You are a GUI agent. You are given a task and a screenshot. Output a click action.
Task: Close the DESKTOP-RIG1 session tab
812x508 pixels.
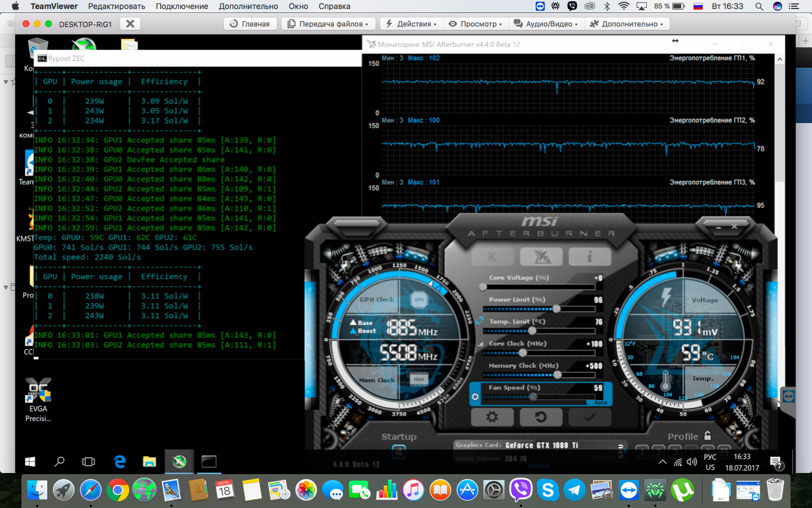(x=130, y=24)
